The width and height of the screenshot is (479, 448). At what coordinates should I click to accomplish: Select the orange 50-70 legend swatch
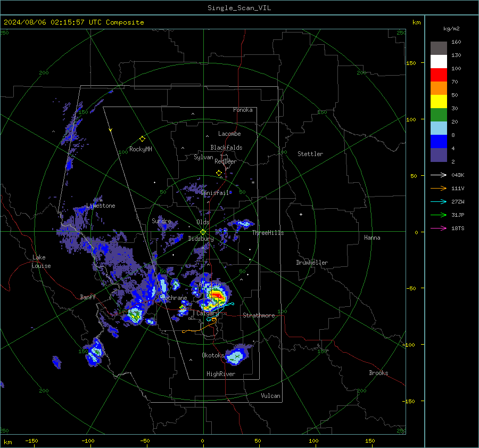(x=439, y=88)
